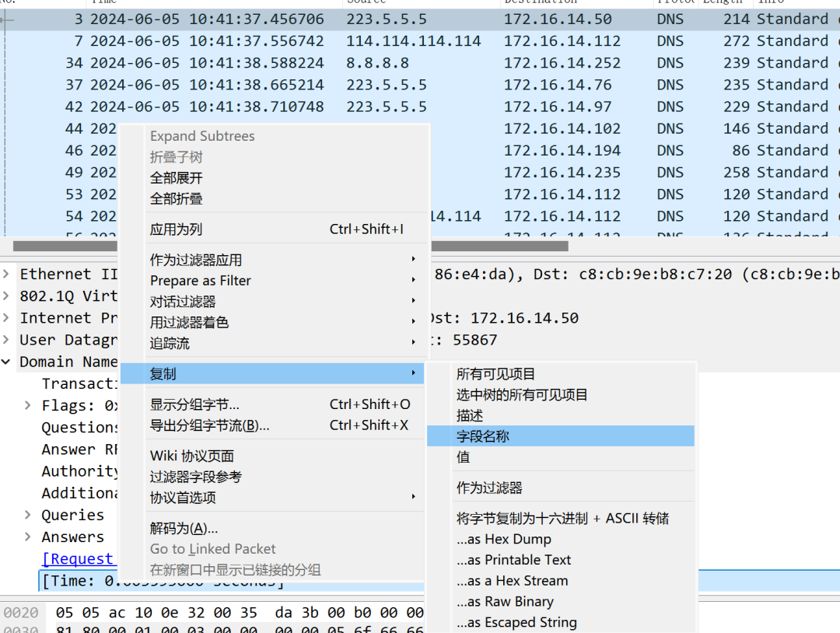Image resolution: width=840 pixels, height=633 pixels.
Task: Click the Request In hyperlink
Action: pos(78,559)
